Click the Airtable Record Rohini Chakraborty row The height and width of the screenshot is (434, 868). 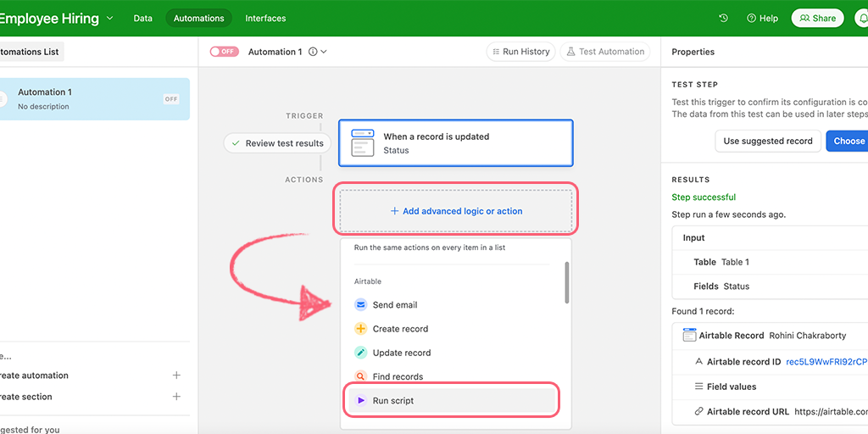click(x=770, y=336)
